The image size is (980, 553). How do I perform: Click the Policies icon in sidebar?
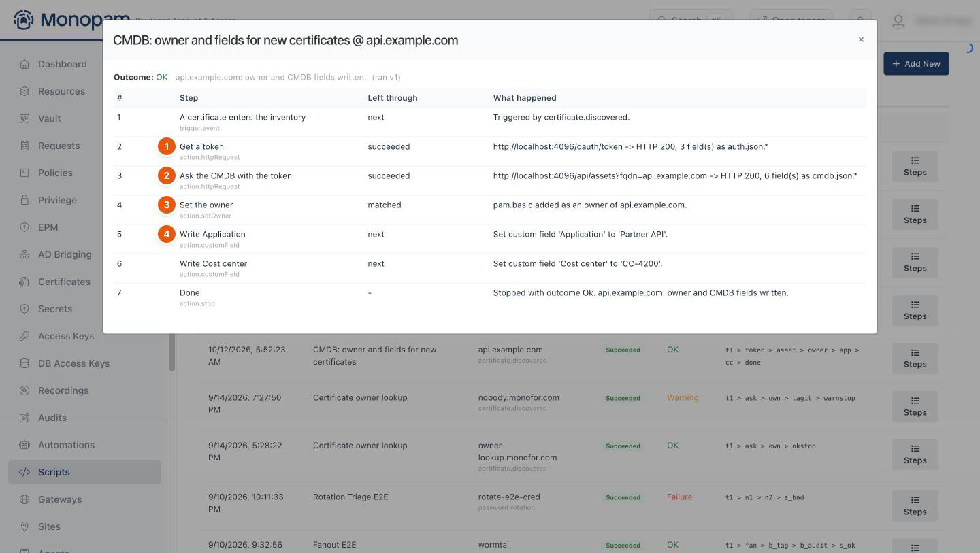(24, 173)
